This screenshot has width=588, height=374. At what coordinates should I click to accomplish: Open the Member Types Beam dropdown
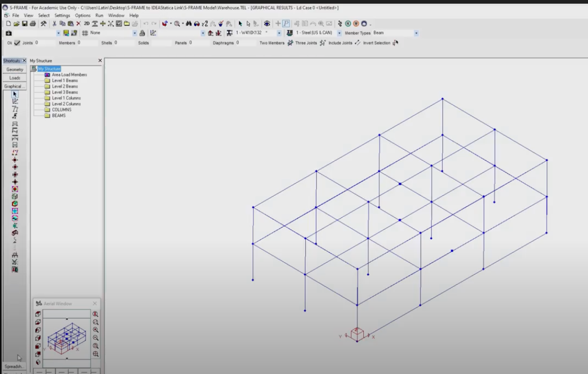(x=416, y=33)
